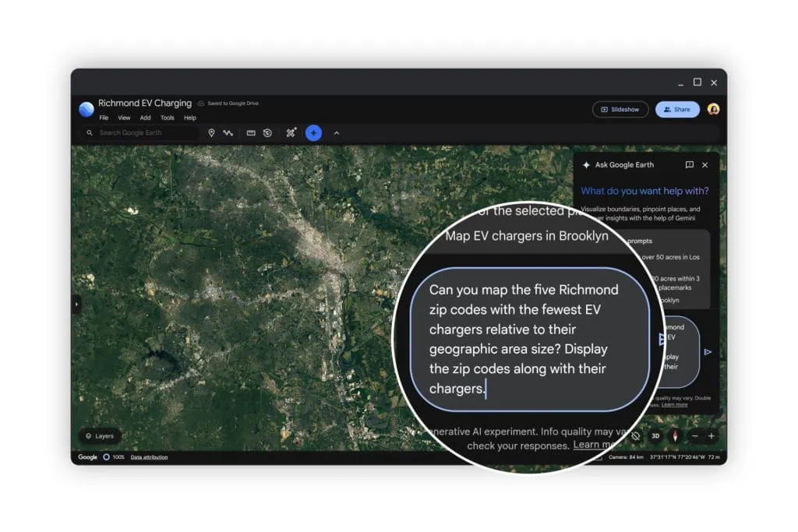
Task: Select the path drawing tool
Action: pyautogui.click(x=228, y=132)
